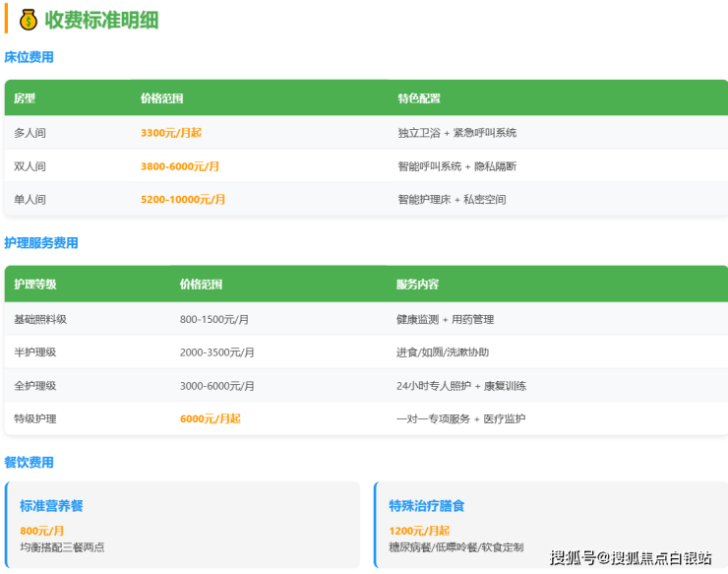Open the 特殊治疗膳食 meal card
The height and width of the screenshot is (574, 728).
[x=551, y=525]
